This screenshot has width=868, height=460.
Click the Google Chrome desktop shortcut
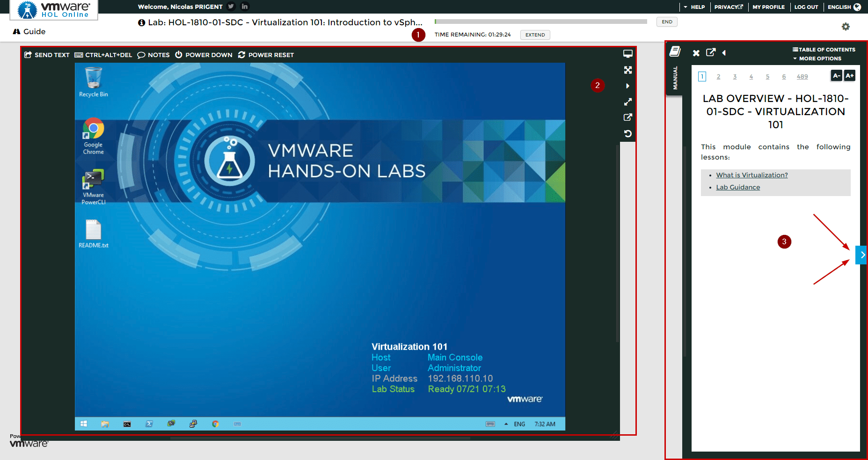(94, 136)
